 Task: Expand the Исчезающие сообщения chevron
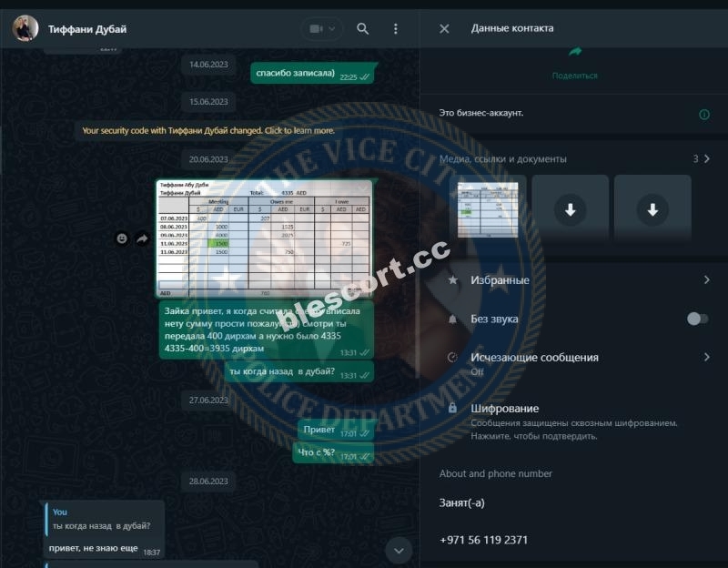(x=707, y=357)
